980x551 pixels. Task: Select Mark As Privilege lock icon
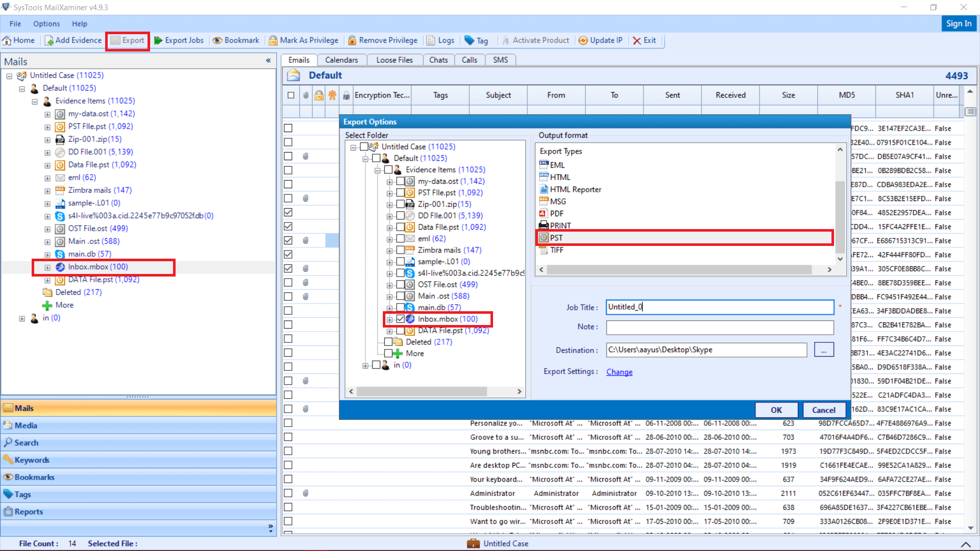[273, 40]
